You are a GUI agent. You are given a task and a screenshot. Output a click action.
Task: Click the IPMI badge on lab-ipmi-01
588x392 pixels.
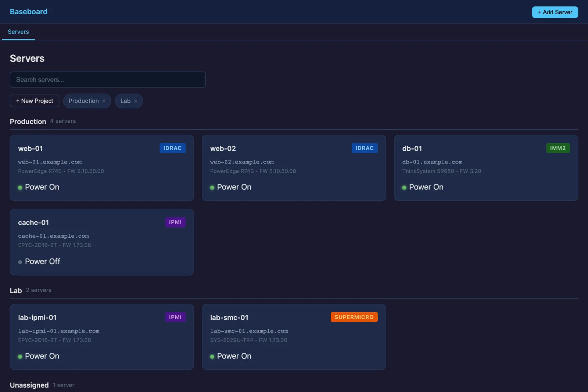[175, 317]
